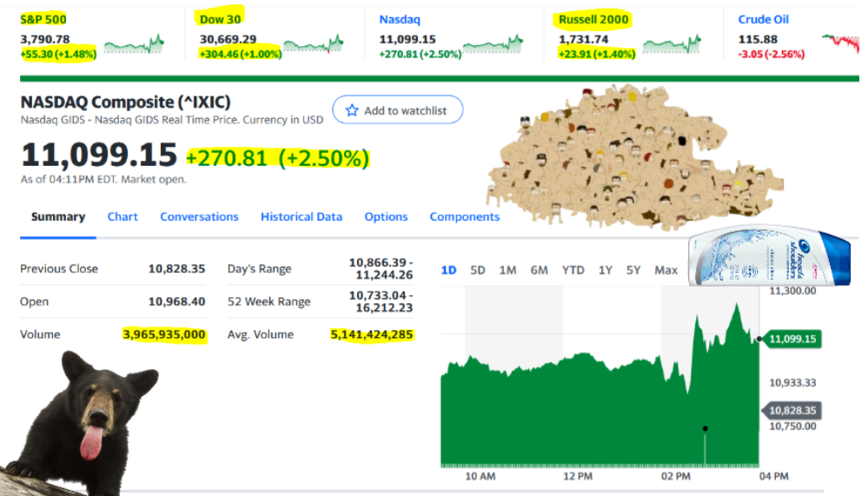Screen dimensions: 868x496
Task: Open the Dow 30 index link
Action: point(221,19)
